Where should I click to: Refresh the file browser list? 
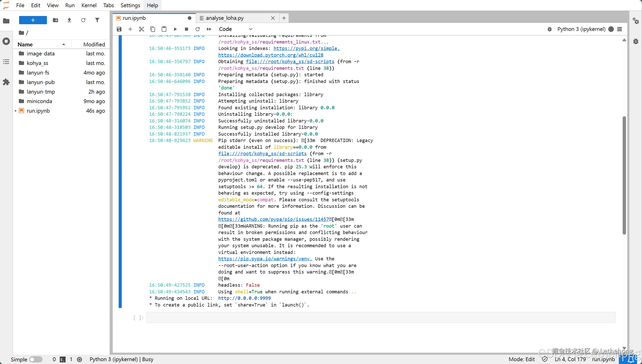tap(83, 20)
